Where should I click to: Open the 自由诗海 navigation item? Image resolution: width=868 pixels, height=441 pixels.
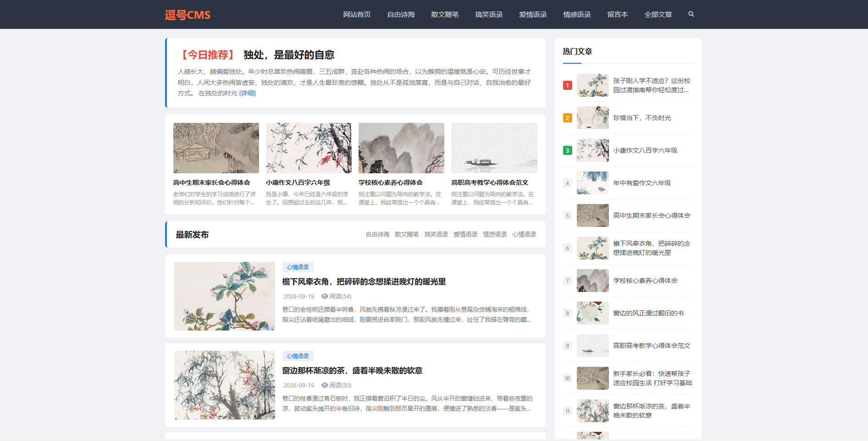(x=401, y=15)
